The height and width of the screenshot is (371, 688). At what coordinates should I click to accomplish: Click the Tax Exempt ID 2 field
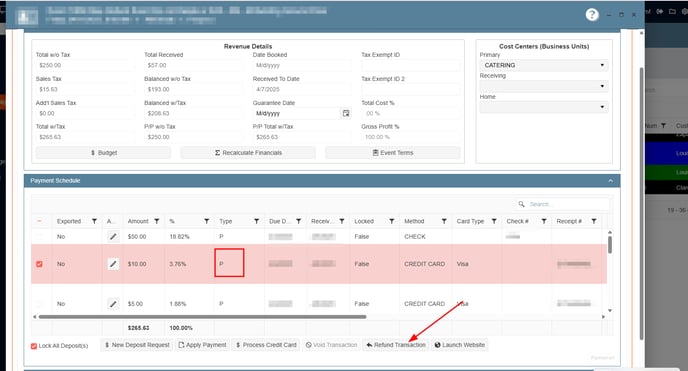(410, 89)
